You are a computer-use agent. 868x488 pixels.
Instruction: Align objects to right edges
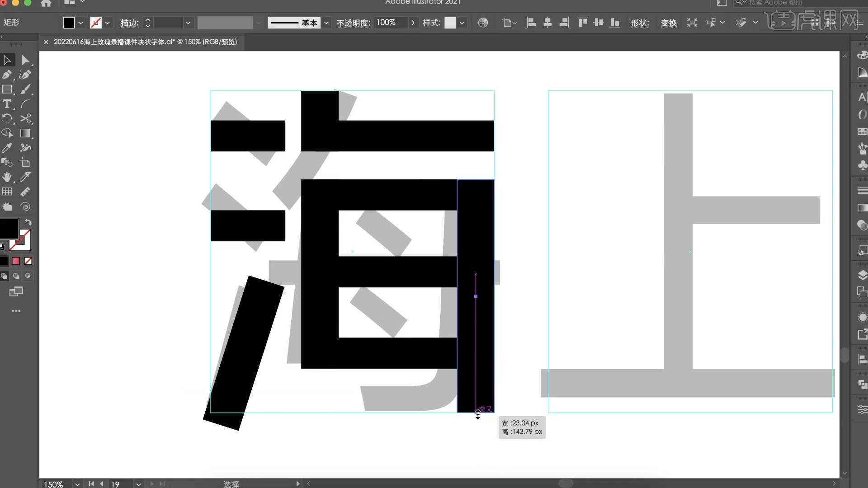click(x=564, y=23)
